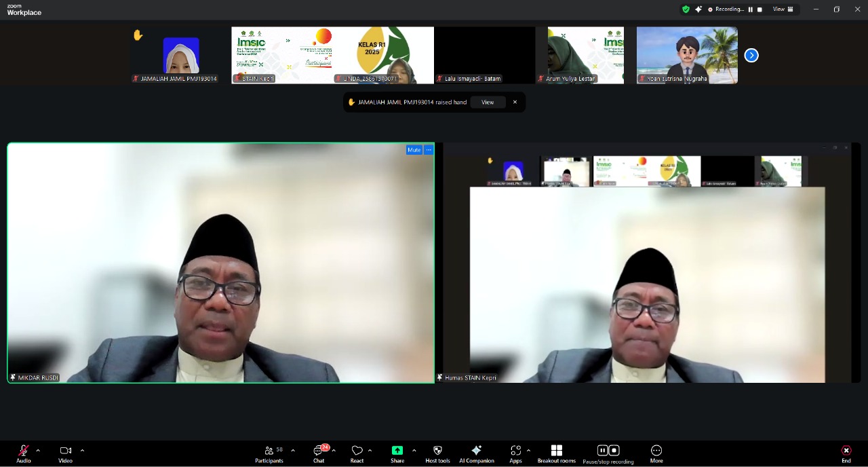Unmute microphone via Audio button

(24, 451)
